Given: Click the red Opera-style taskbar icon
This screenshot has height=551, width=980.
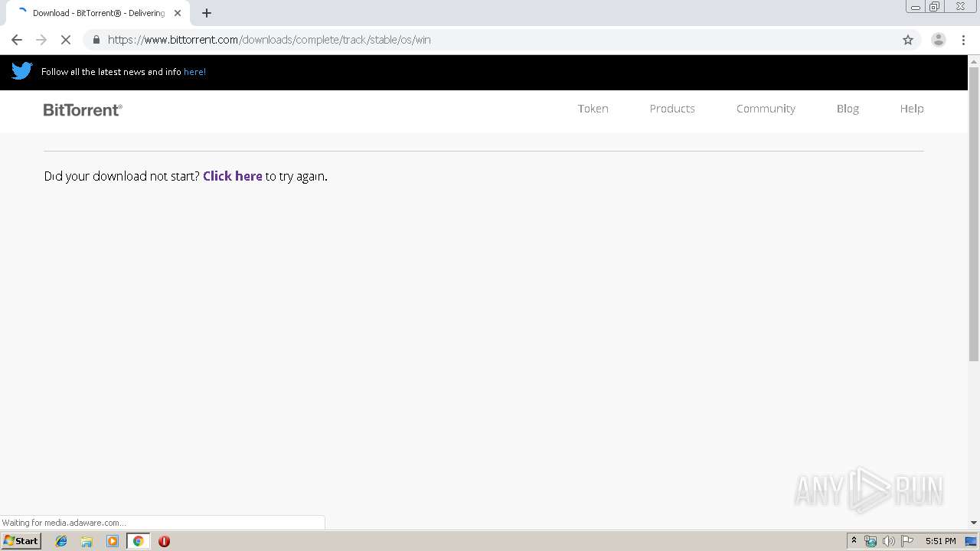Looking at the screenshot, I should 164,541.
